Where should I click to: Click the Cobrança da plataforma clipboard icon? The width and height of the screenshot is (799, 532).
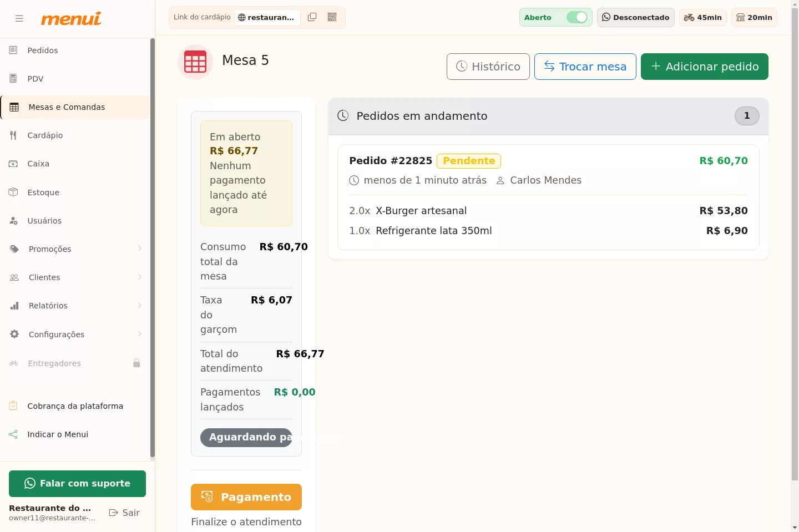pyautogui.click(x=13, y=406)
